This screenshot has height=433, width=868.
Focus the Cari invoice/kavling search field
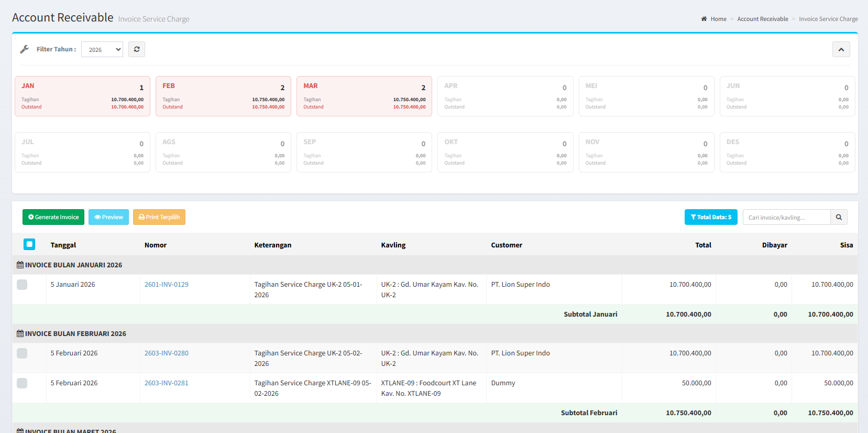pos(786,217)
